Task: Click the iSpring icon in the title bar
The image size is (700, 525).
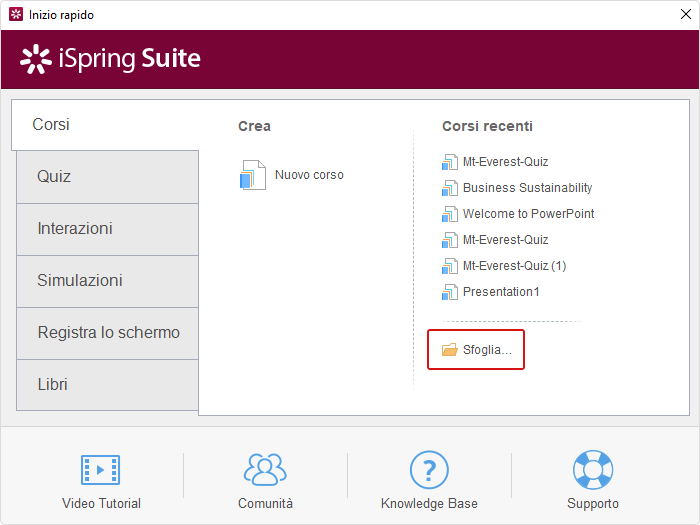Action: (x=16, y=14)
